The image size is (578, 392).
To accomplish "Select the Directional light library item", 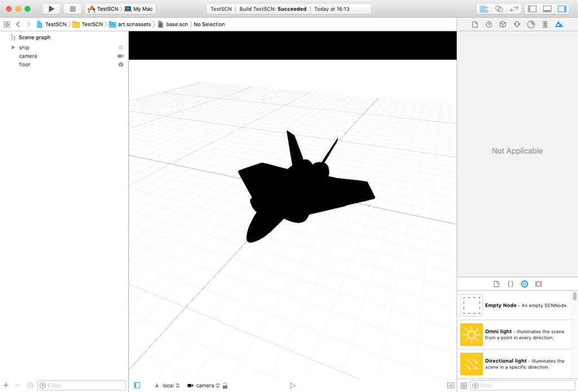I will click(514, 364).
